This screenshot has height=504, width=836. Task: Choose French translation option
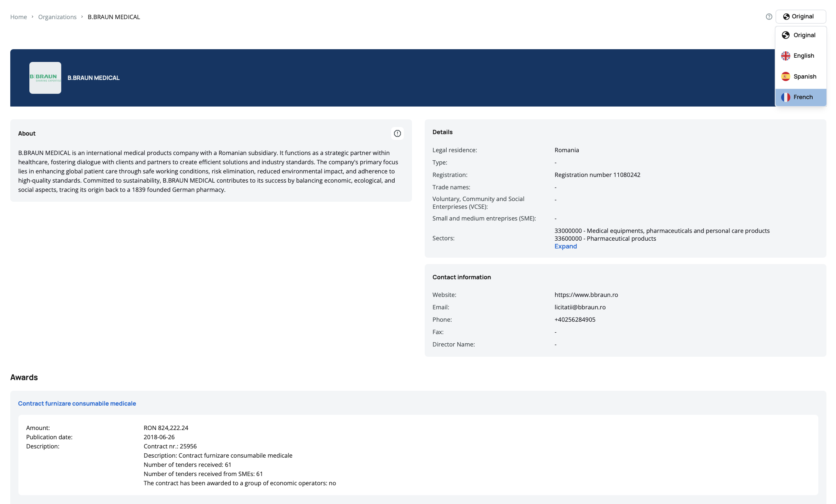[x=803, y=97]
